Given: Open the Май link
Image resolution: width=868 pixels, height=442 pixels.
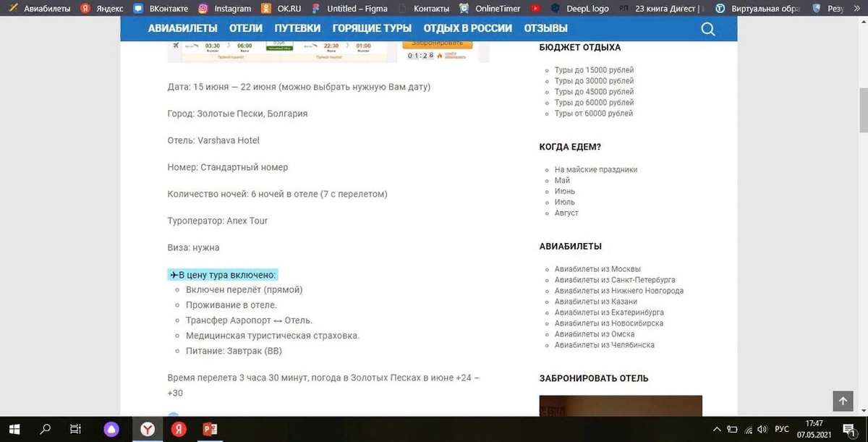Looking at the screenshot, I should [x=562, y=180].
